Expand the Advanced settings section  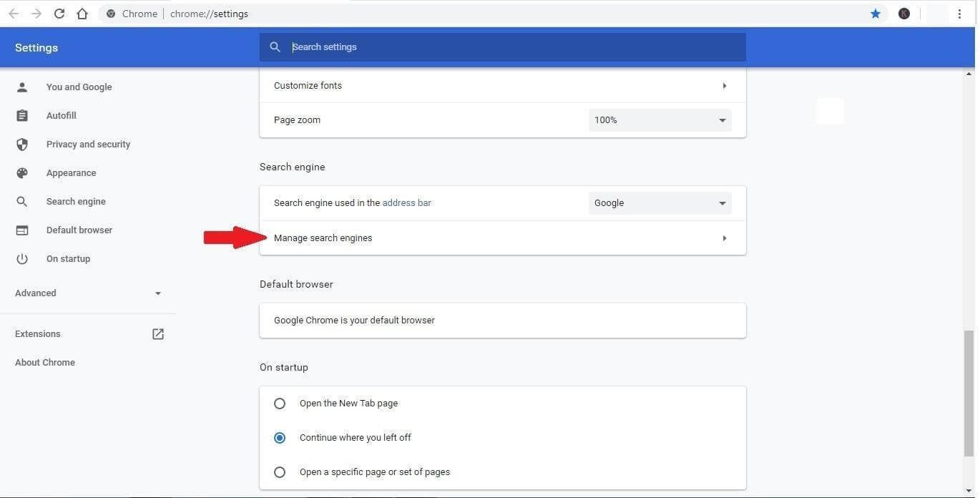pyautogui.click(x=158, y=293)
